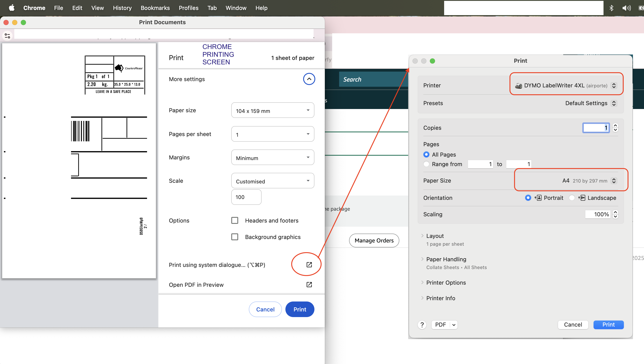The height and width of the screenshot is (364, 644).
Task: Click the site settings tune icon
Action: (x=7, y=36)
